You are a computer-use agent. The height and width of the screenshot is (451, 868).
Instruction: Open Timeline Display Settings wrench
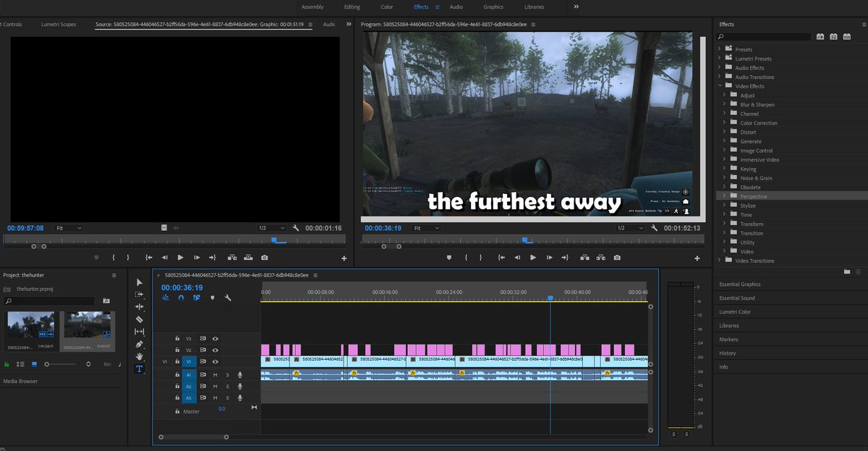click(x=228, y=298)
